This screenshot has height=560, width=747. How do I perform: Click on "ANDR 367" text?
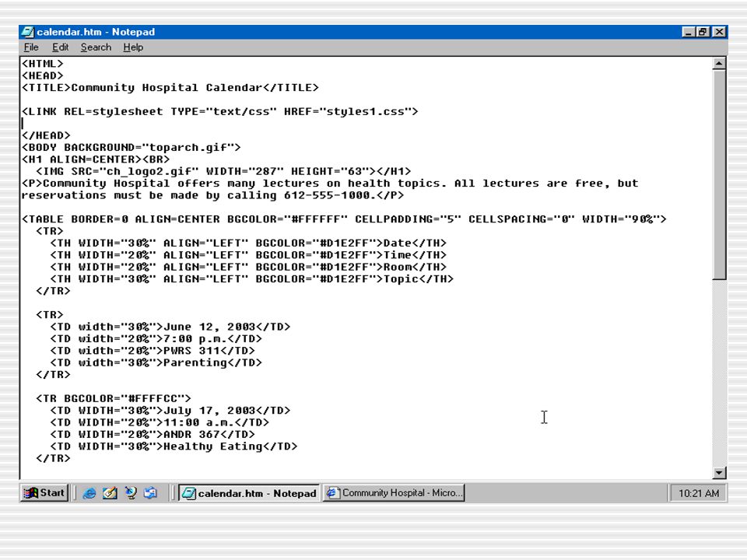(191, 434)
